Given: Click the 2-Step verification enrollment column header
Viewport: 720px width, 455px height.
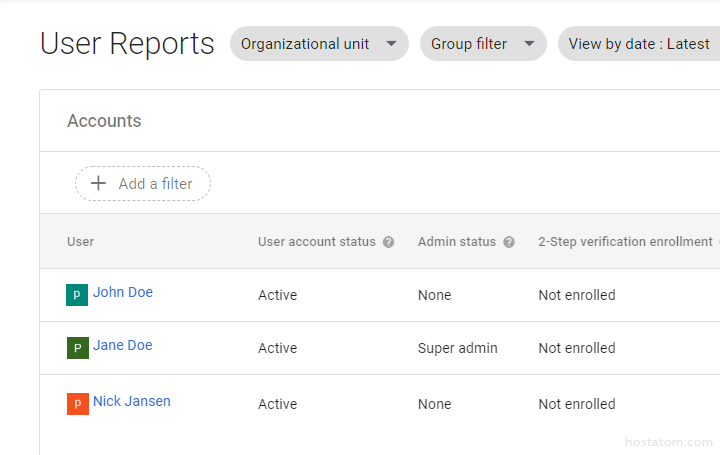Looking at the screenshot, I should point(624,242).
